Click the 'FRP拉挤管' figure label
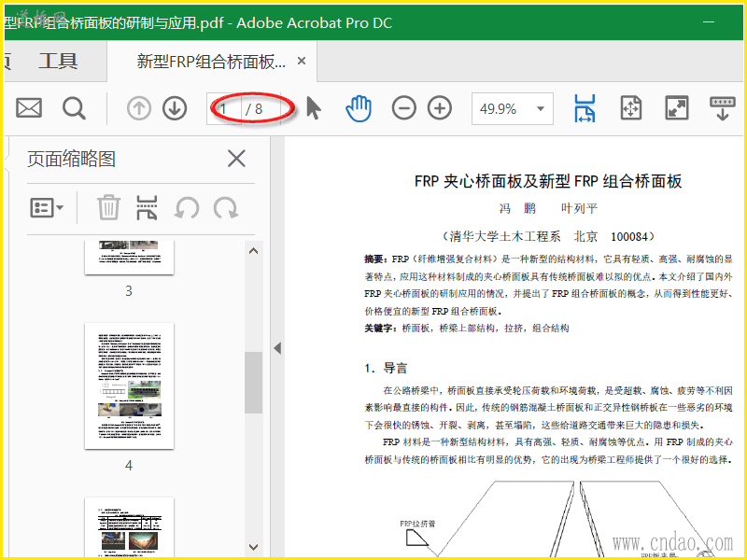This screenshot has height=560, width=747. point(417,524)
